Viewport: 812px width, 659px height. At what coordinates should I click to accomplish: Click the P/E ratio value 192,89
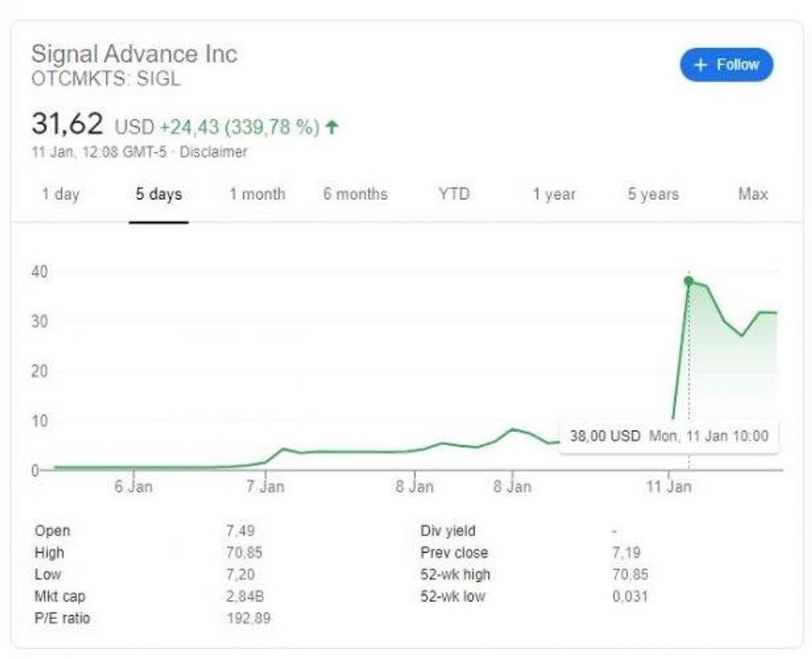246,618
